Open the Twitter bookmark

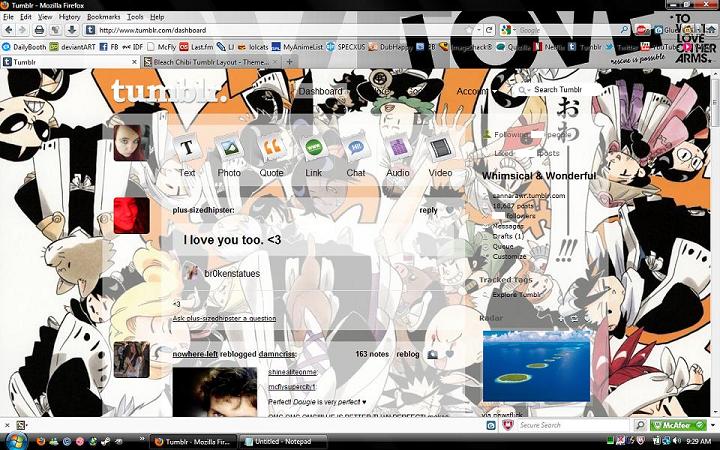click(621, 47)
